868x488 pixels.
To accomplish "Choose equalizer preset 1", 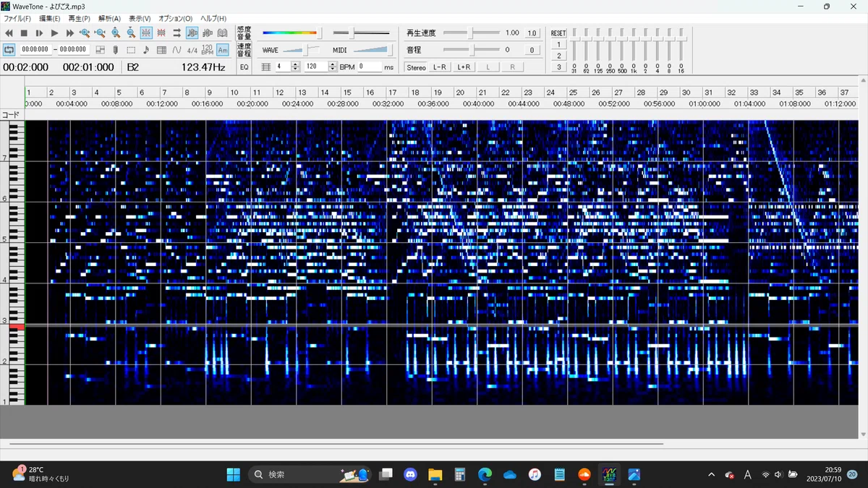I will (558, 44).
